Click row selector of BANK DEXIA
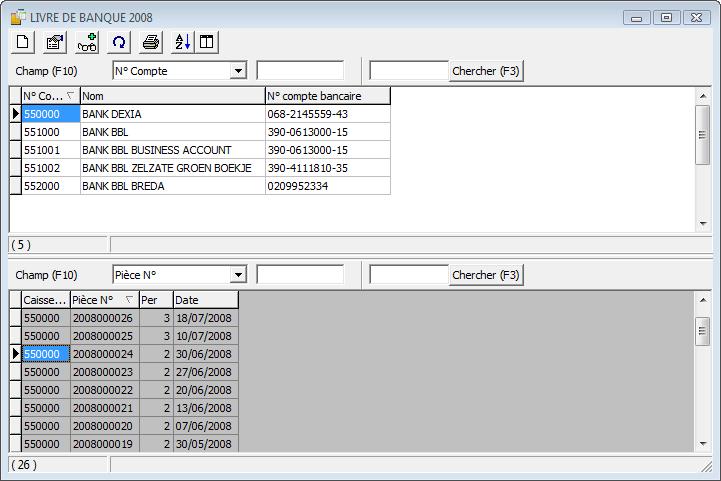 [16, 114]
